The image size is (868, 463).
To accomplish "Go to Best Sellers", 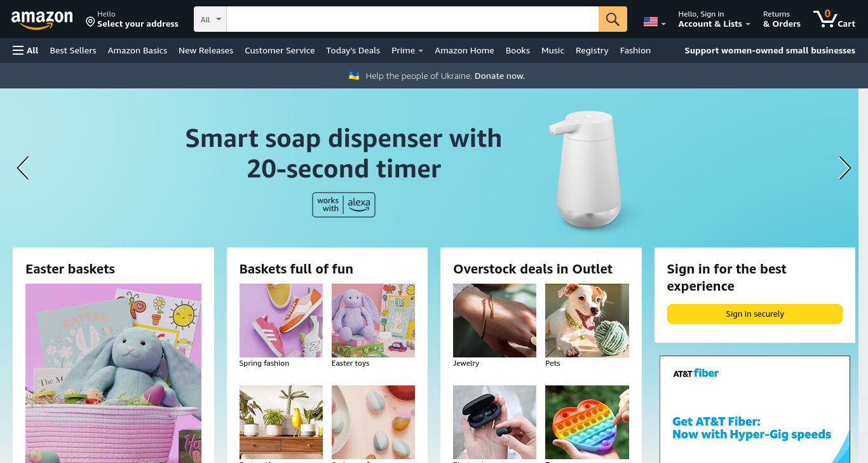I will pyautogui.click(x=73, y=50).
